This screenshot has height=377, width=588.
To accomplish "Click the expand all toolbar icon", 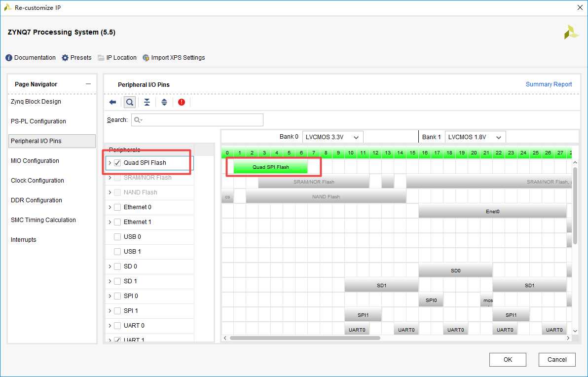I will (x=164, y=102).
